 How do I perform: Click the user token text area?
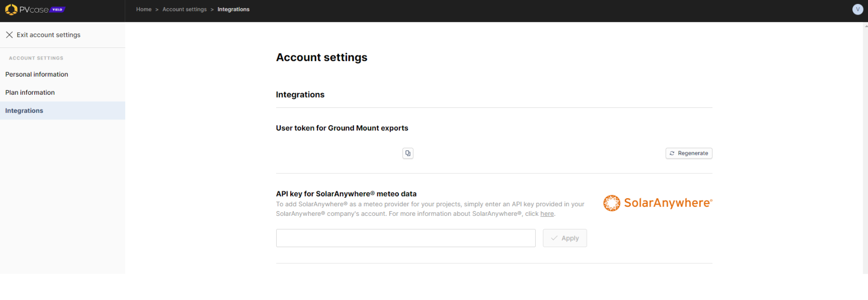[x=337, y=153]
